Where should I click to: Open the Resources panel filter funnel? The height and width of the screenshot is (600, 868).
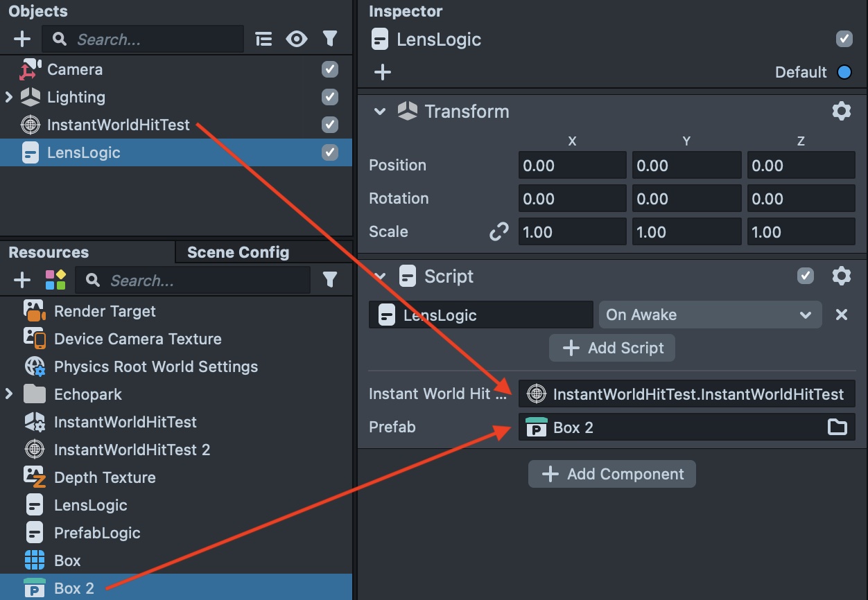[330, 279]
